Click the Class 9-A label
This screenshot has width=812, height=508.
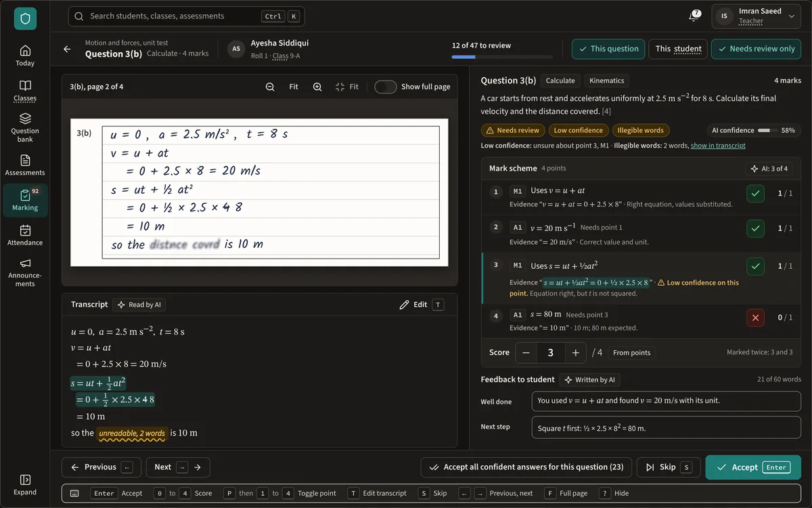(286, 56)
